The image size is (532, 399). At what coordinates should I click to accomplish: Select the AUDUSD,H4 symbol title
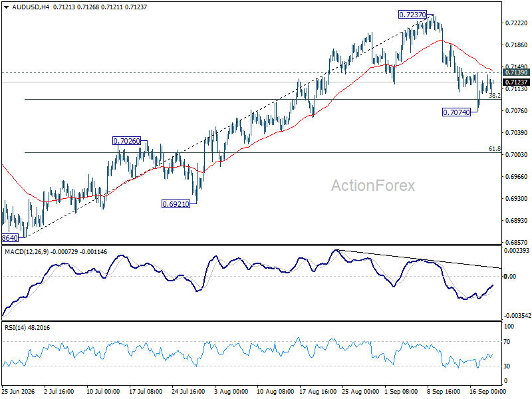31,7
